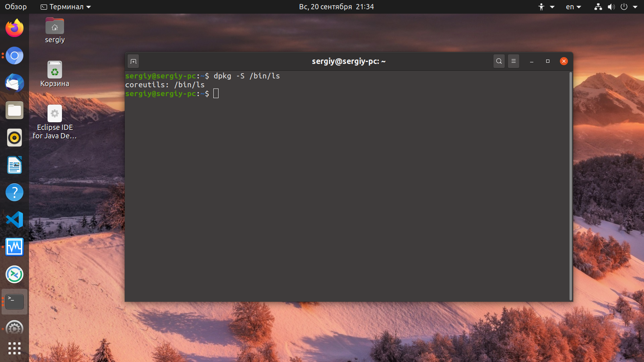Open the volume icon in the top bar
This screenshot has width=644, height=362.
tap(611, 7)
